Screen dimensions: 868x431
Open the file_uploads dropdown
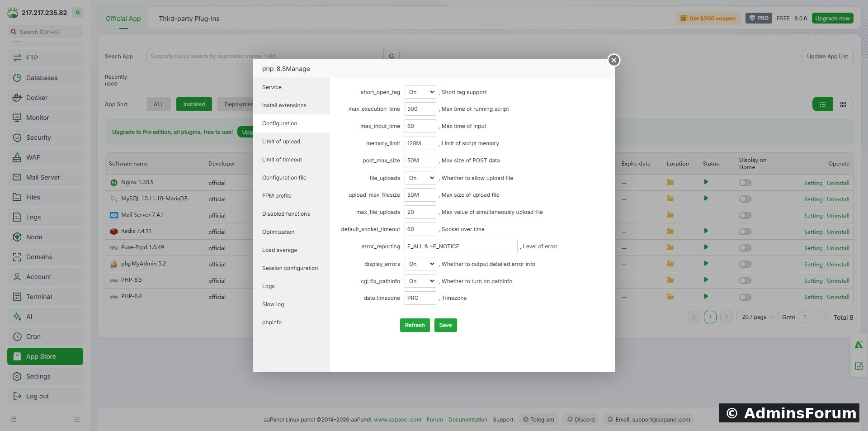tap(420, 178)
